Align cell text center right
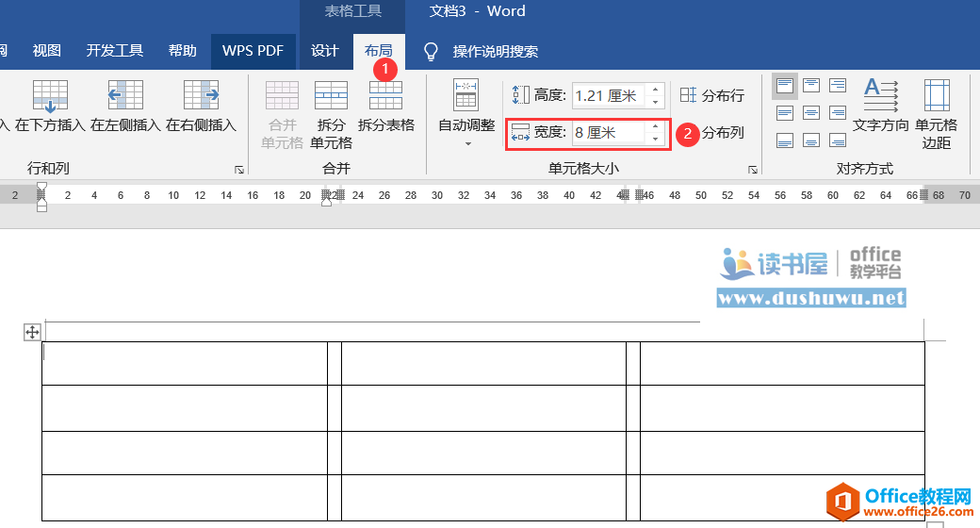This screenshot has height=528, width=980. (838, 112)
